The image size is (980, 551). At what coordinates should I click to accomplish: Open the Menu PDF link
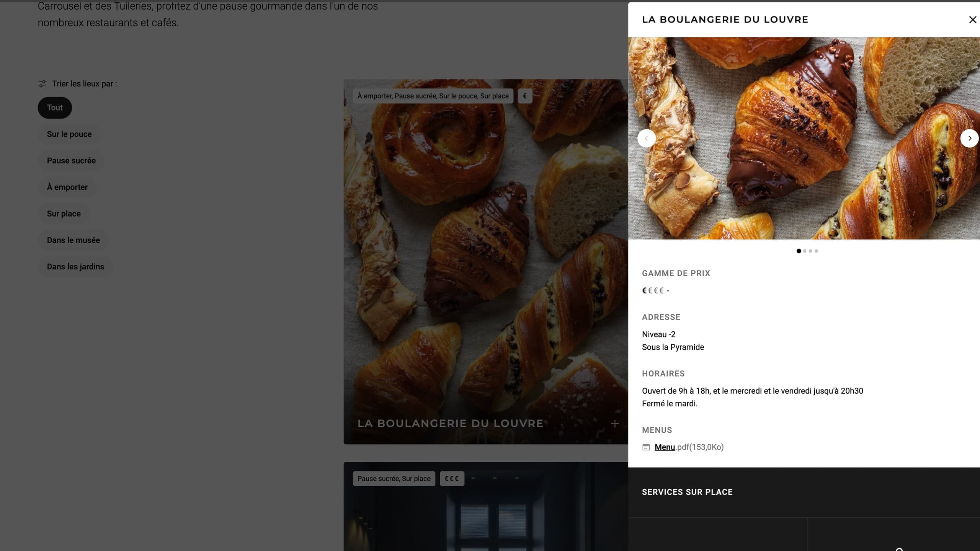pos(665,447)
